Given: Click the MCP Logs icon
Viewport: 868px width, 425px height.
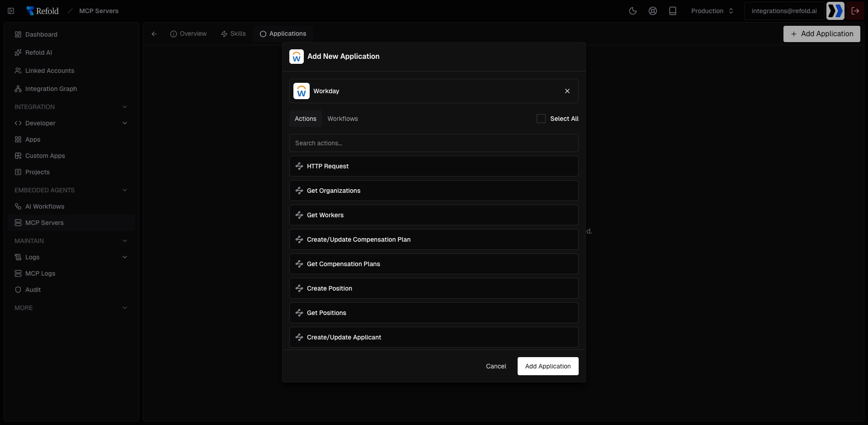Looking at the screenshot, I should 18,273.
